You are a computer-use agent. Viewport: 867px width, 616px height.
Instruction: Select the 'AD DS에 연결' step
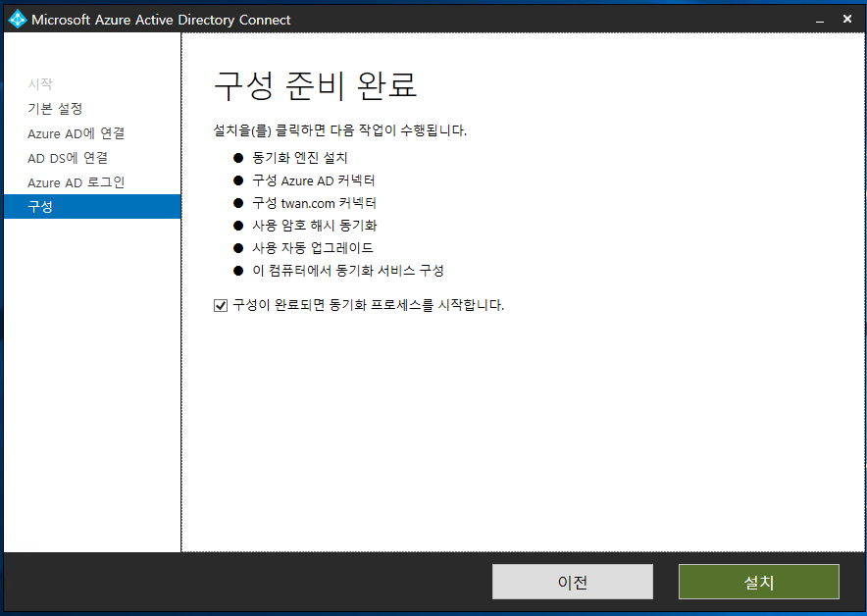tap(68, 158)
